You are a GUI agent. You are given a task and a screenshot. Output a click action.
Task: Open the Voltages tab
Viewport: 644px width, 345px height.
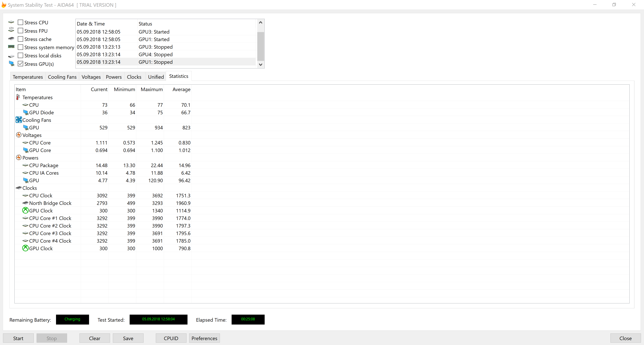point(91,77)
